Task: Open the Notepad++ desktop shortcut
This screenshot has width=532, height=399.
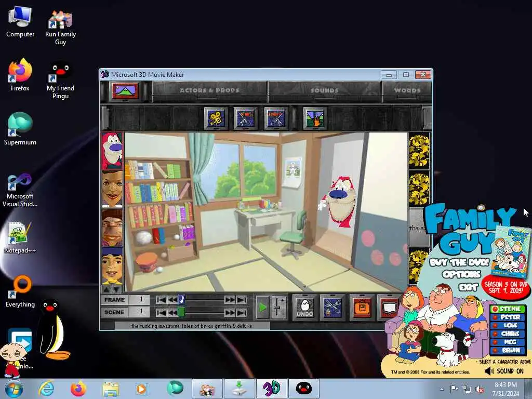Action: (20, 237)
